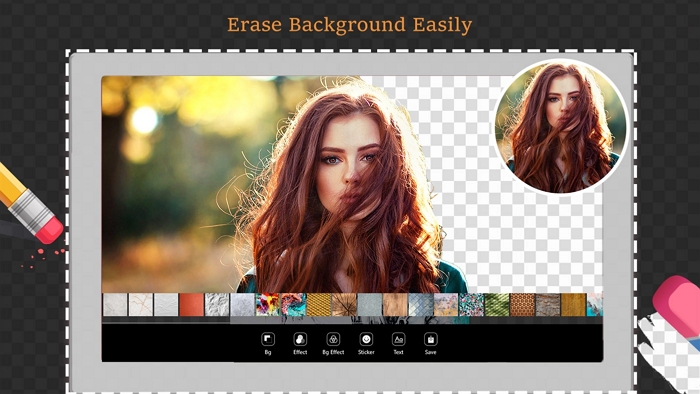Choose the green woven stripe texture
The width and height of the screenshot is (700, 394).
pyautogui.click(x=497, y=305)
